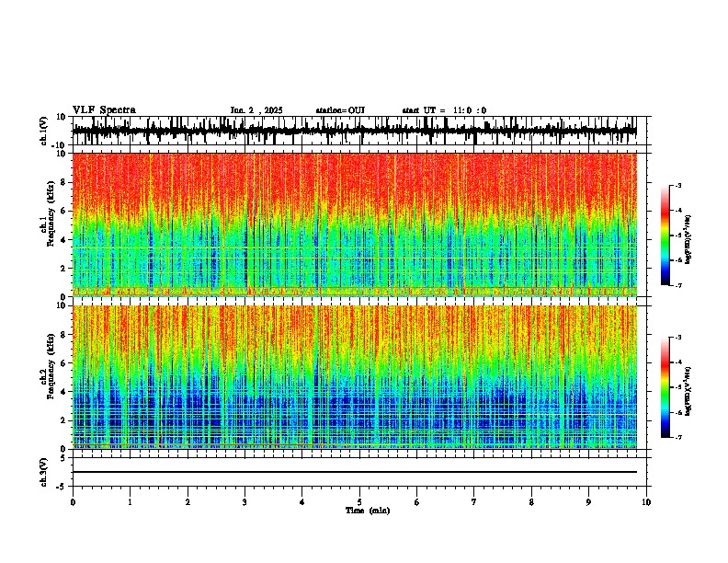Click time axis tick label '8'
The height and width of the screenshot is (563, 728).
tap(531, 502)
